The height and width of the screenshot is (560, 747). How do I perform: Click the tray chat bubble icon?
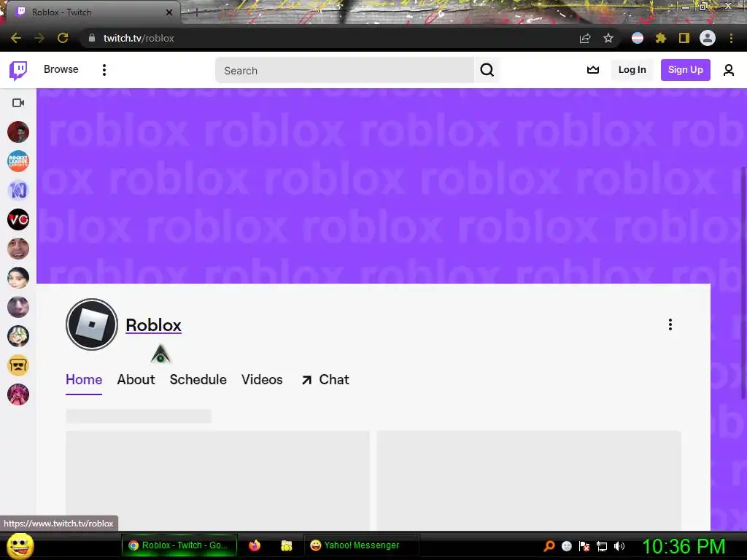pyautogui.click(x=566, y=546)
